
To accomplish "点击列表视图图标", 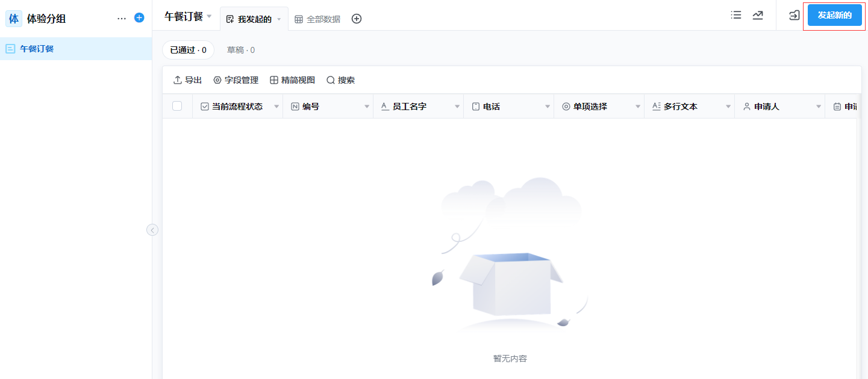I will coord(735,15).
